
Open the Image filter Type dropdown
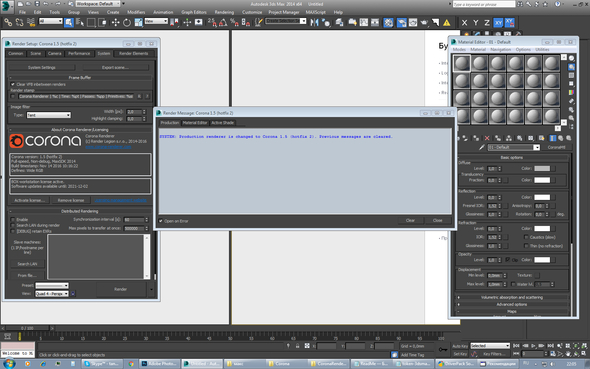pyautogui.click(x=49, y=115)
